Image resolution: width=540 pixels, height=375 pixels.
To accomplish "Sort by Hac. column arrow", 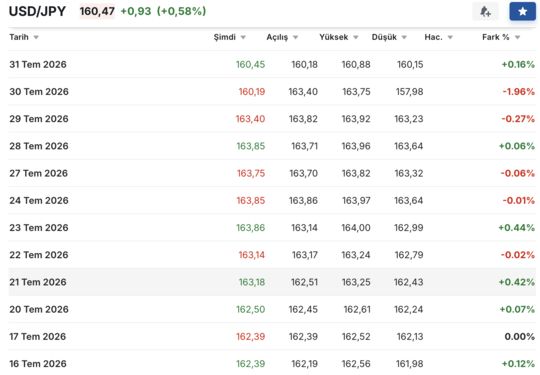I will (450, 37).
